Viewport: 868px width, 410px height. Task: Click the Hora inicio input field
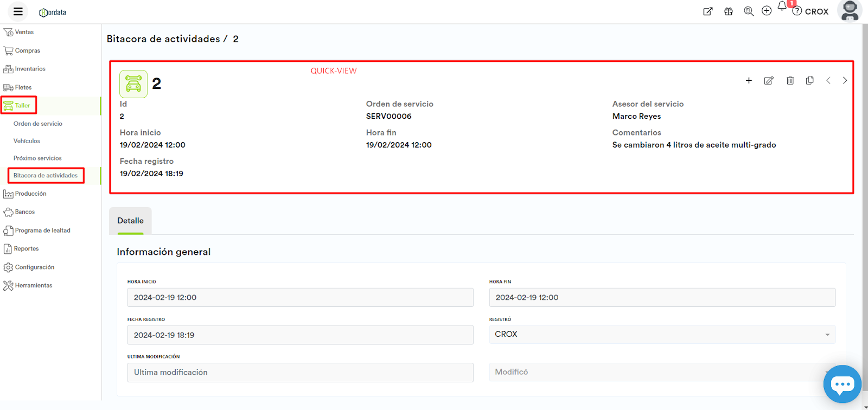300,298
